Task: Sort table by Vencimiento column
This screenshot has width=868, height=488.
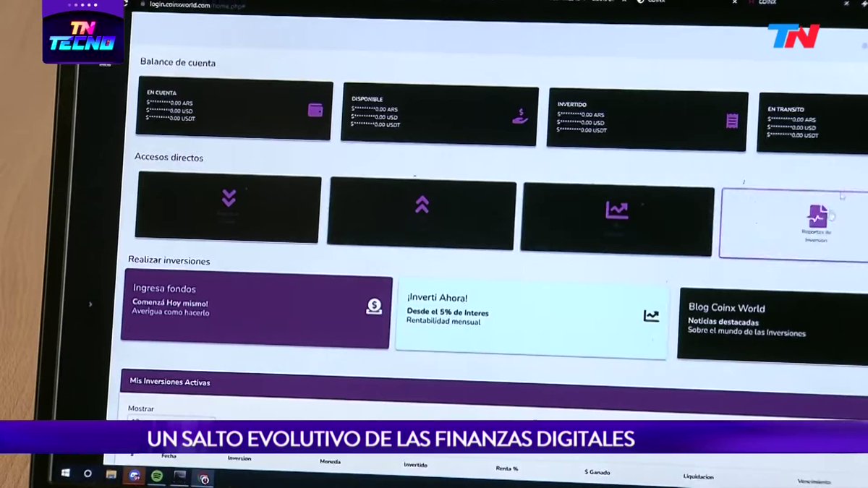Action: click(814, 481)
